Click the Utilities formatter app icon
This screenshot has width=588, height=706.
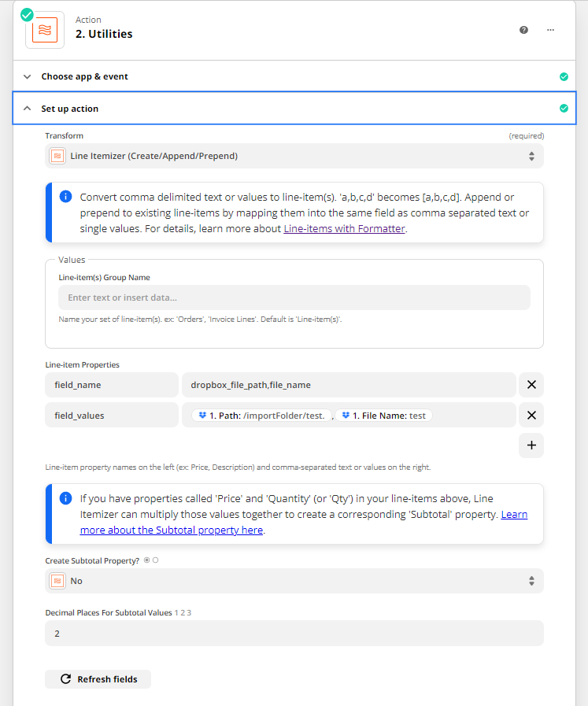45,30
